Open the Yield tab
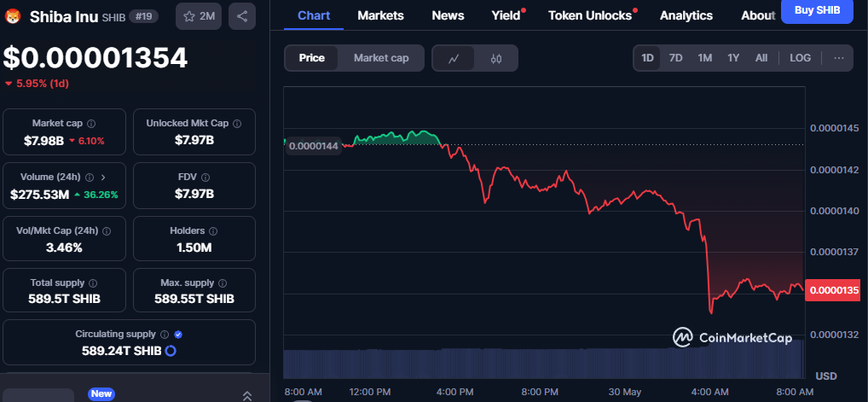This screenshot has height=402, width=868. tap(506, 15)
